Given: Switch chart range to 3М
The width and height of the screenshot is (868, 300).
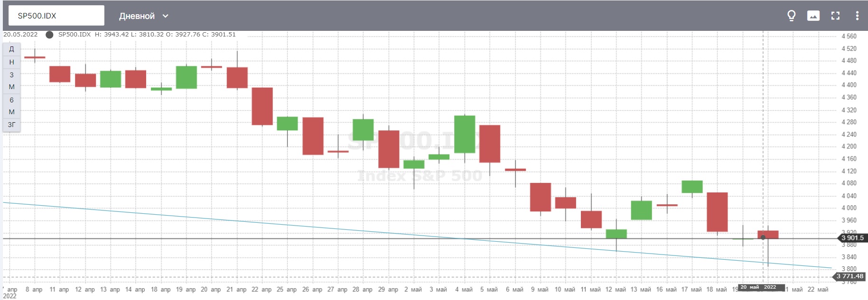Looking at the screenshot, I should pos(11,81).
